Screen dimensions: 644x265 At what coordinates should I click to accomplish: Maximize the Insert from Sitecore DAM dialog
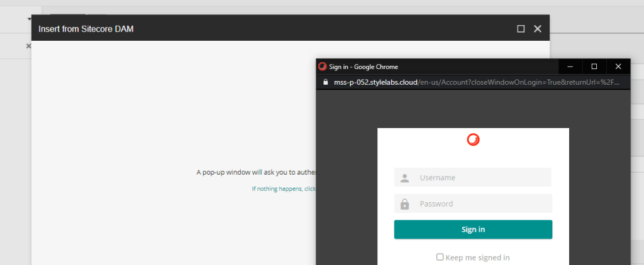tap(521, 29)
